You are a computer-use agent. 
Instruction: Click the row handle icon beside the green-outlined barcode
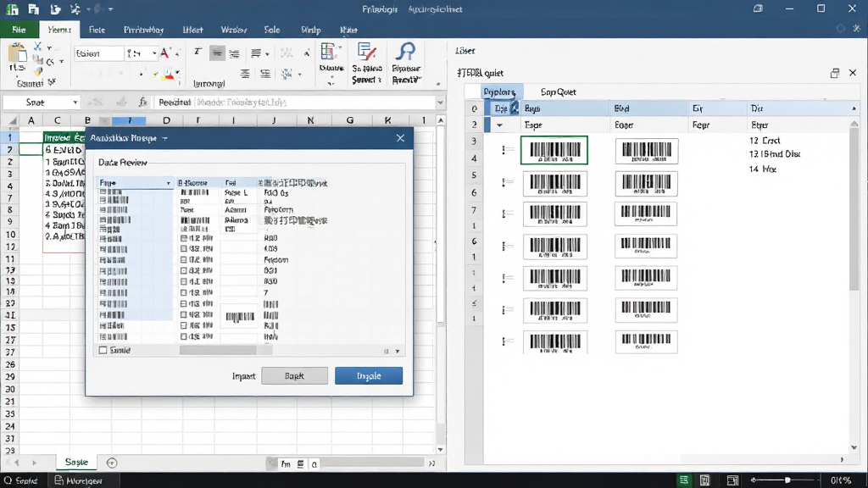point(507,149)
